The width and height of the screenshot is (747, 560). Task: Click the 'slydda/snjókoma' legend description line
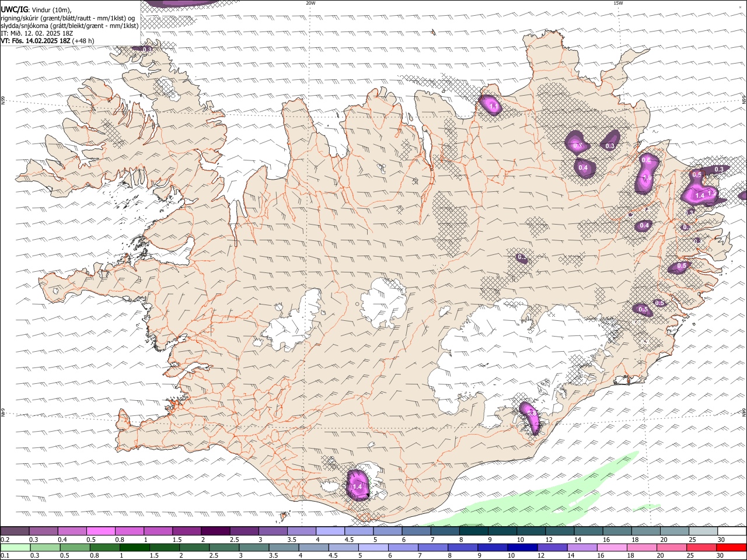point(69,25)
